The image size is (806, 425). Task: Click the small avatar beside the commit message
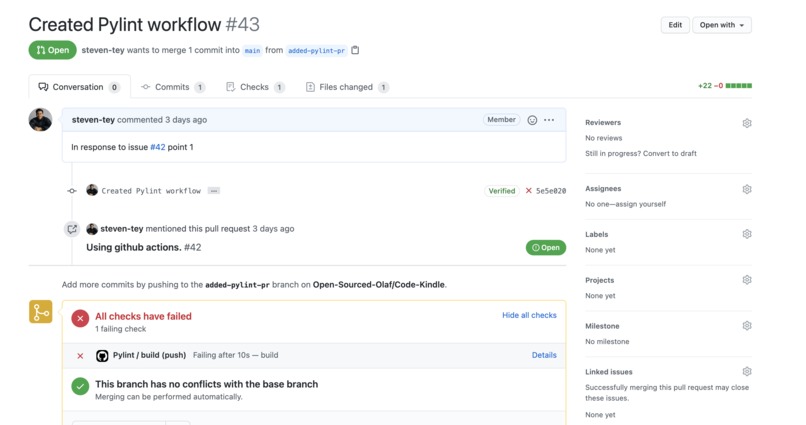[92, 190]
